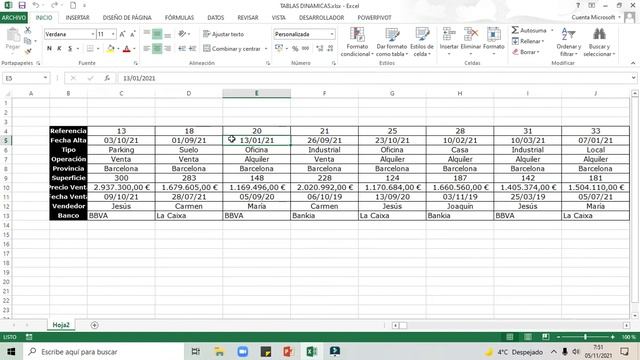Open the font color dropdown arrow
The height and width of the screenshot is (360, 640).
pyautogui.click(x=134, y=49)
